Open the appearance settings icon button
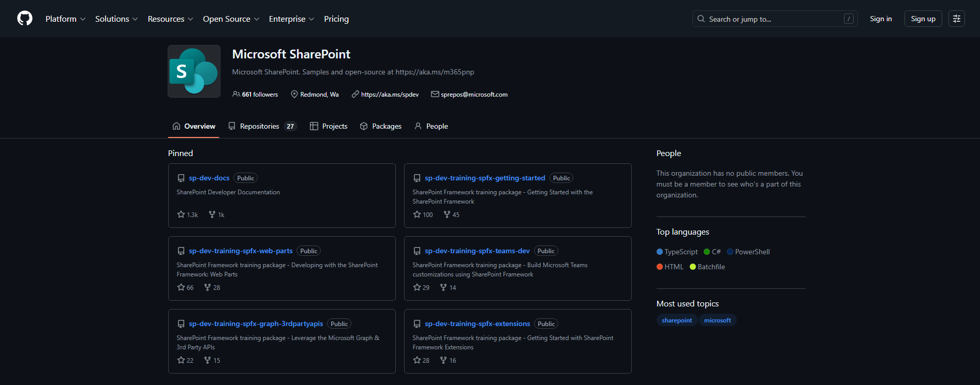 [x=956, y=19]
